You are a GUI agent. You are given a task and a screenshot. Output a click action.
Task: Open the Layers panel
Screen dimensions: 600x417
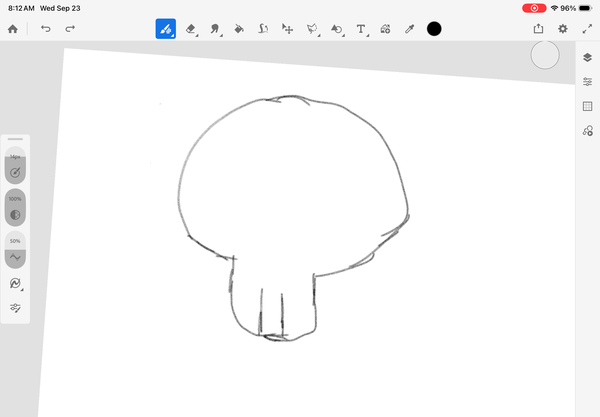[x=587, y=57]
